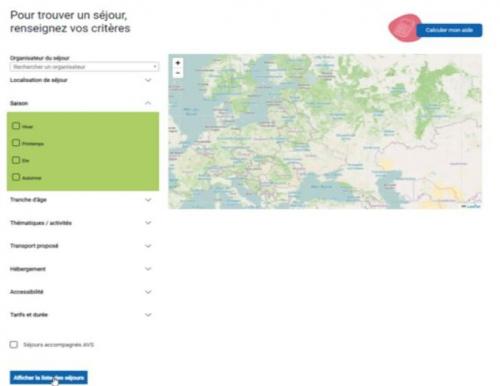This screenshot has height=386, width=500.
Task: Expand the Tranche d'âge section
Action: 81,200
